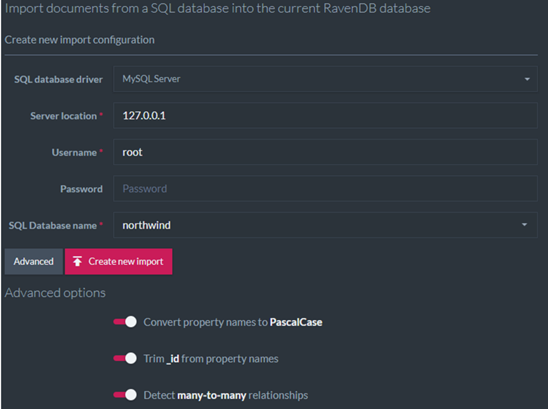The width and height of the screenshot is (548, 409).
Task: Click into the Username field containing root
Action: point(325,152)
